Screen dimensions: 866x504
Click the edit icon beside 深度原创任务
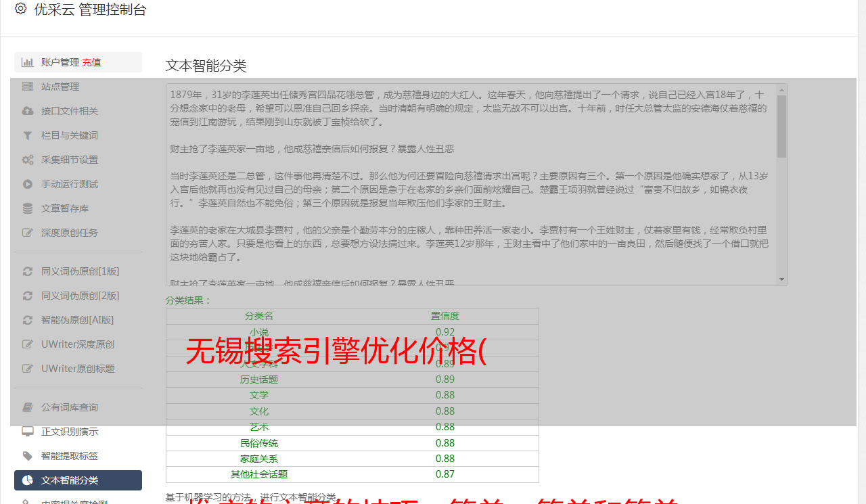[28, 233]
